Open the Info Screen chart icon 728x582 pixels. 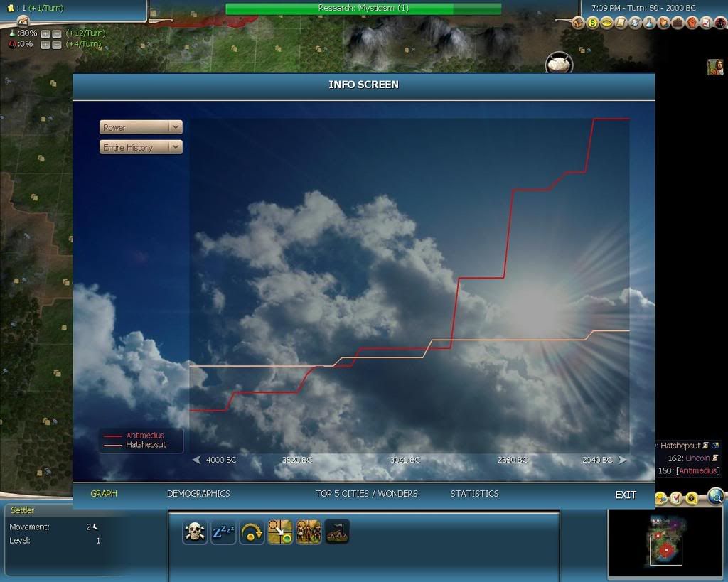coord(706,23)
